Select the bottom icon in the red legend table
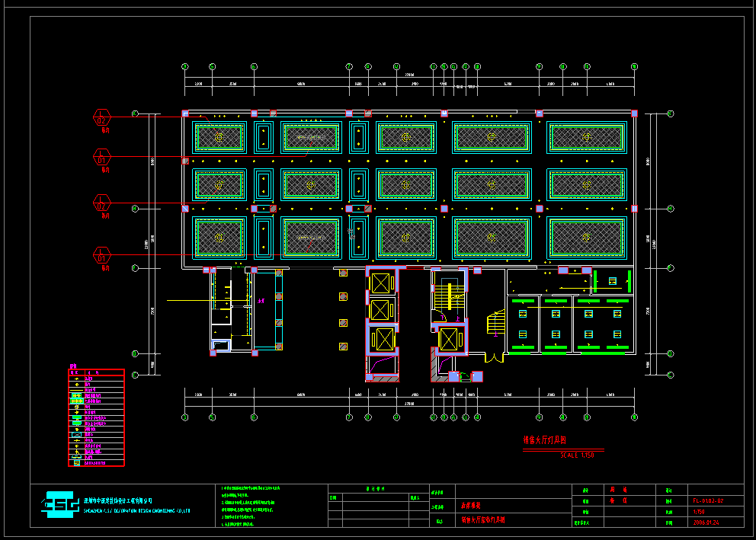 coord(75,462)
